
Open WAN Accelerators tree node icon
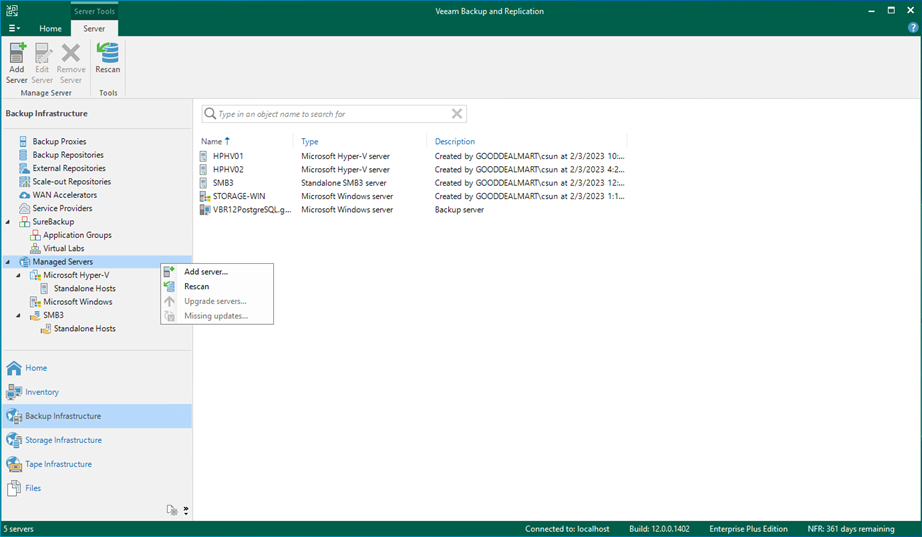(x=24, y=195)
